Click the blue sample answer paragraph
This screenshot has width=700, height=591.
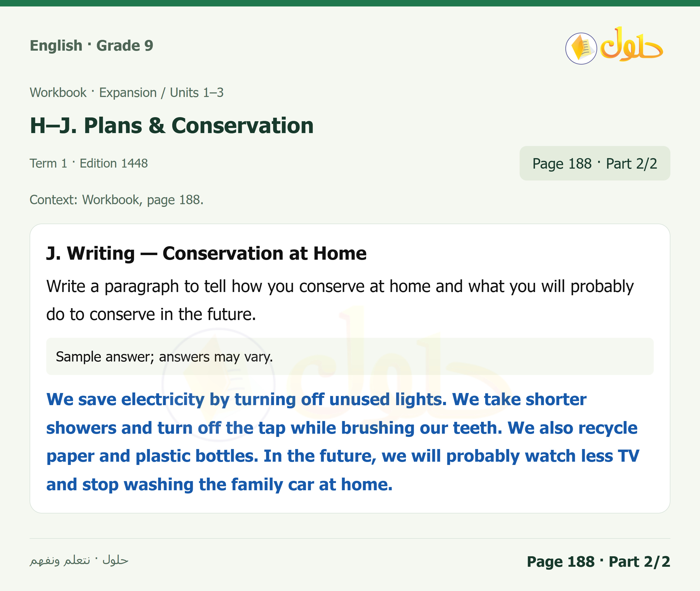pyautogui.click(x=343, y=442)
